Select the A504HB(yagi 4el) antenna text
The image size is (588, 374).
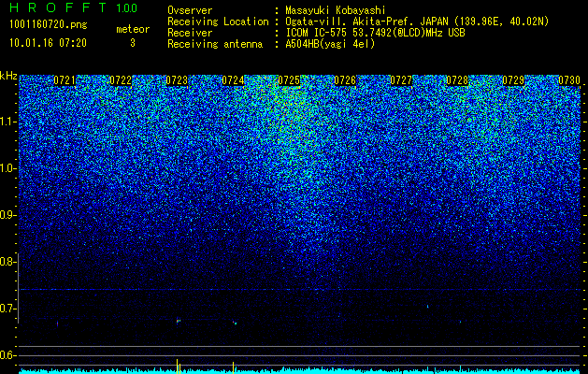click(x=330, y=44)
